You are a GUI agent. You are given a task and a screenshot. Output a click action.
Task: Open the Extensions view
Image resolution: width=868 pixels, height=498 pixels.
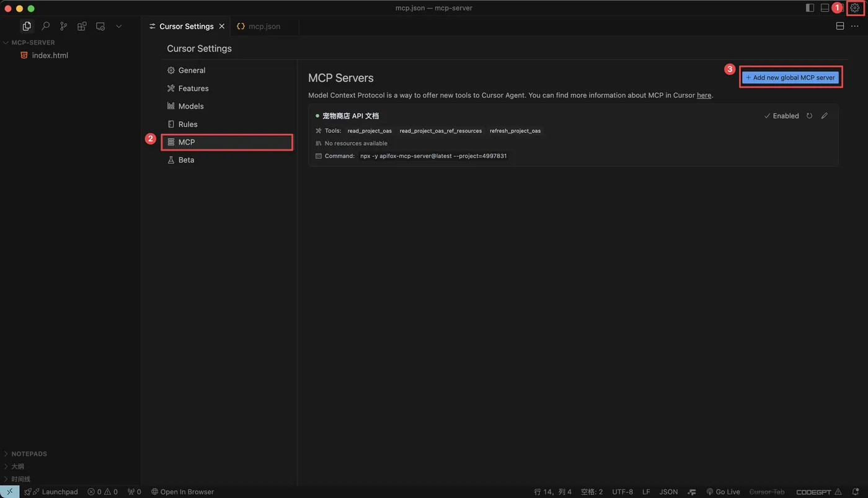click(x=82, y=26)
